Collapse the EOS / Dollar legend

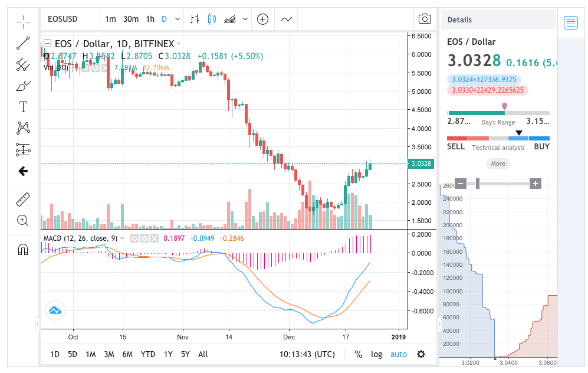click(46, 43)
